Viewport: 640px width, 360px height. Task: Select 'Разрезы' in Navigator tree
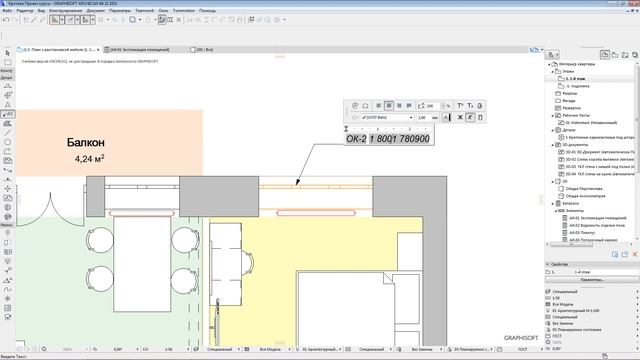point(570,93)
